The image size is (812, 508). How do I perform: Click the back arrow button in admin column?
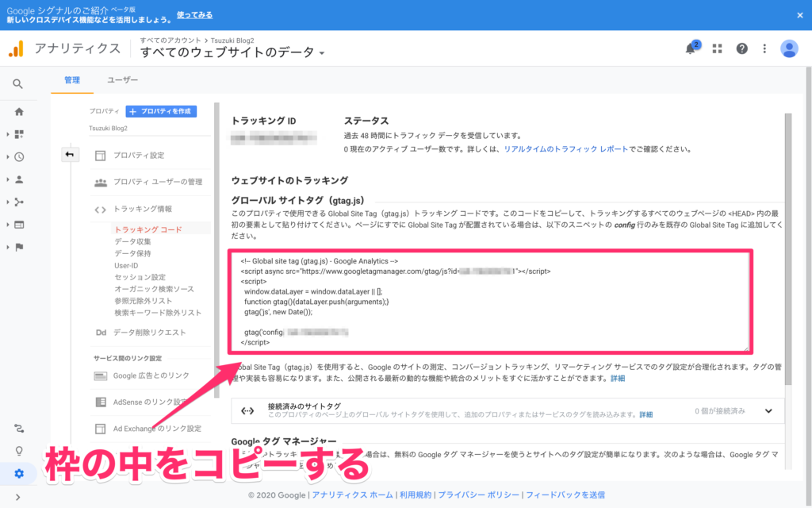click(70, 155)
